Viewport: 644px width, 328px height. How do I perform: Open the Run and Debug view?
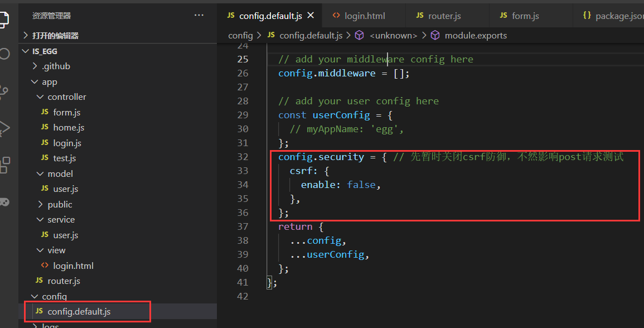click(x=6, y=128)
